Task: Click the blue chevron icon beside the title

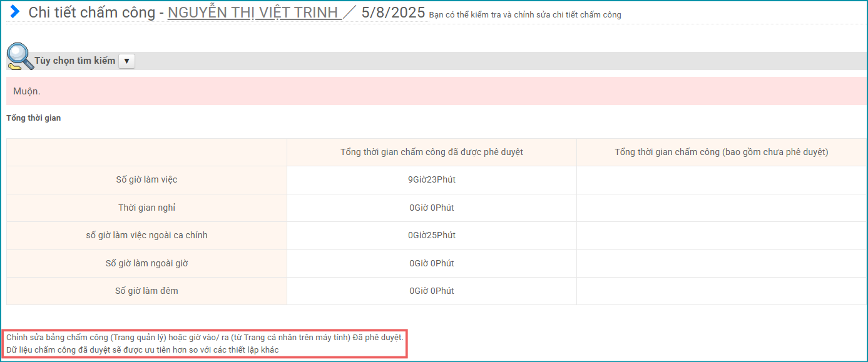Action: click(x=15, y=12)
